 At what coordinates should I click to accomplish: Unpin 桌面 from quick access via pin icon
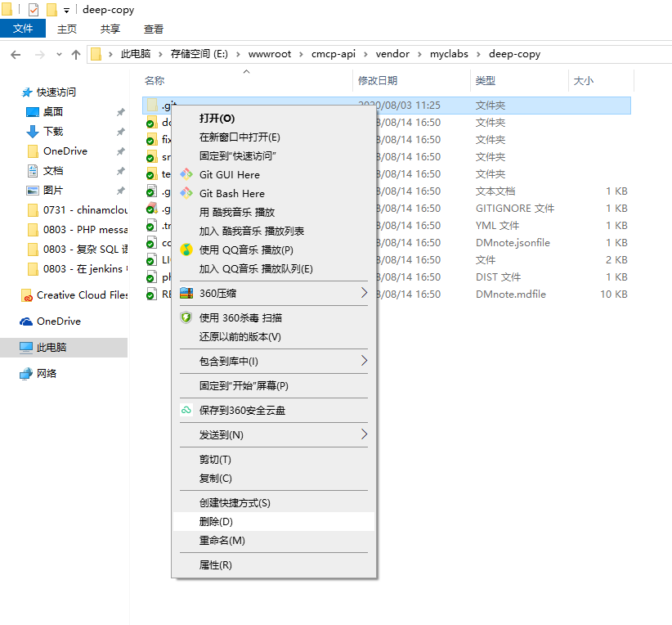[121, 112]
